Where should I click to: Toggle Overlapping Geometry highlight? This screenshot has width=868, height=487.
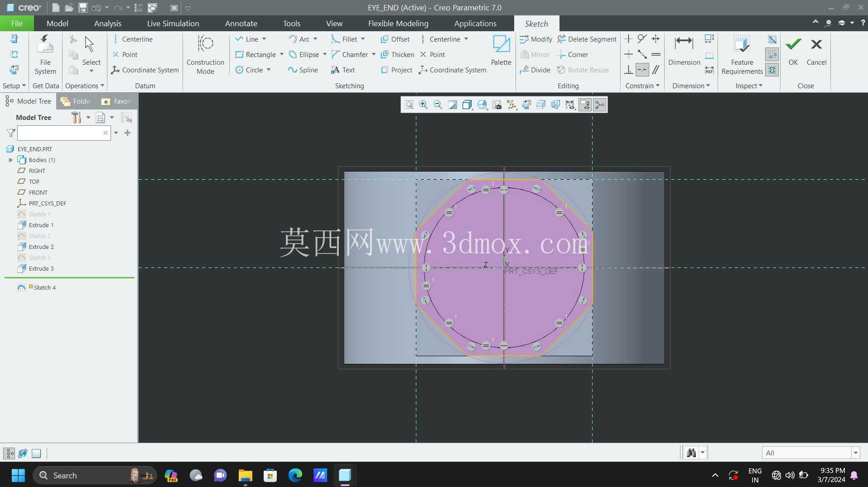pyautogui.click(x=772, y=39)
